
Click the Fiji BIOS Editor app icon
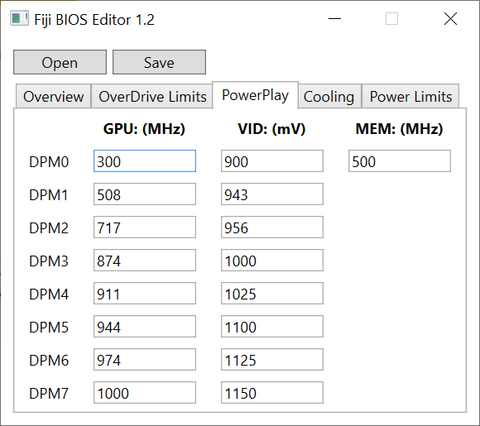[19, 19]
